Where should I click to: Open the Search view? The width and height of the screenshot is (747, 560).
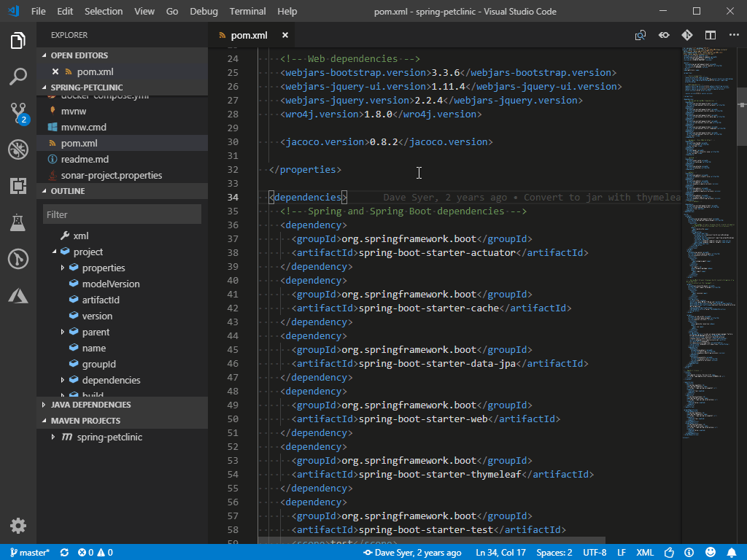pyautogui.click(x=18, y=77)
